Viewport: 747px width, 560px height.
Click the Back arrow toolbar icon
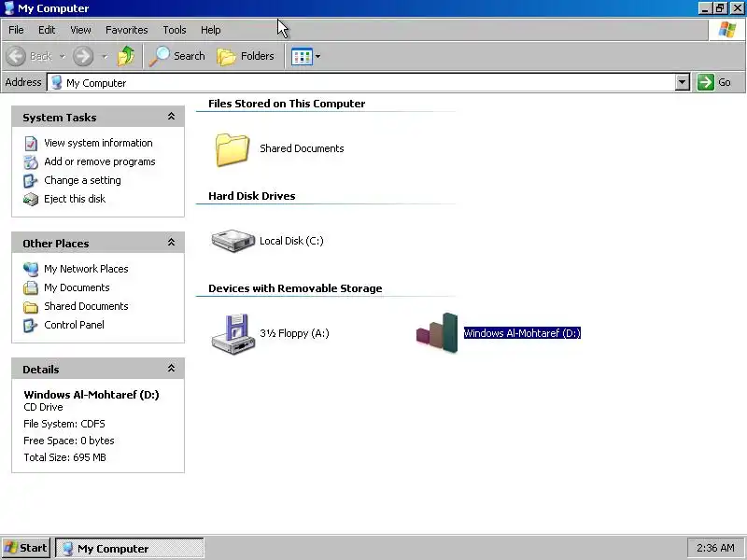pyautogui.click(x=16, y=56)
